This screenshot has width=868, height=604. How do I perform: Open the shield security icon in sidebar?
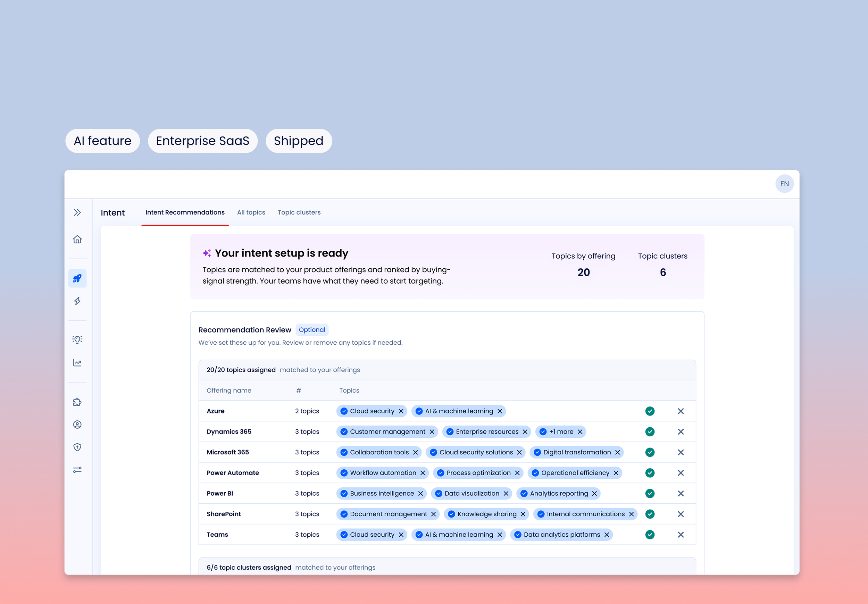pos(77,447)
